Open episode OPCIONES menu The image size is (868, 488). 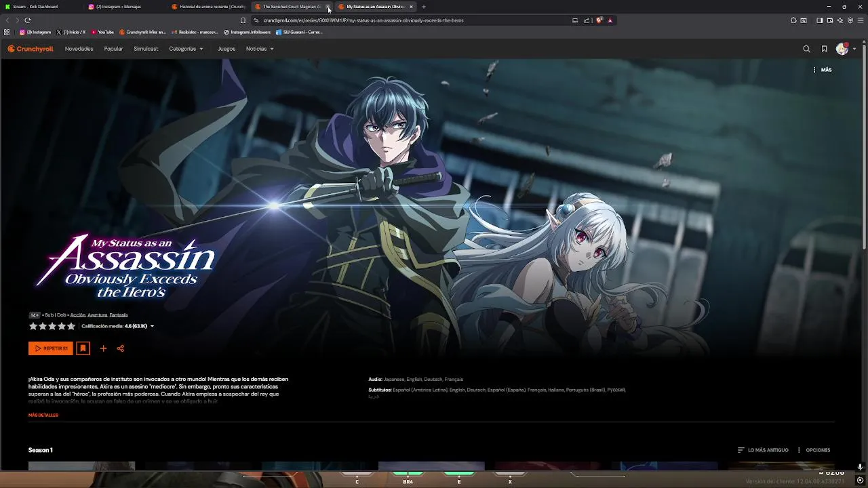pos(814,450)
